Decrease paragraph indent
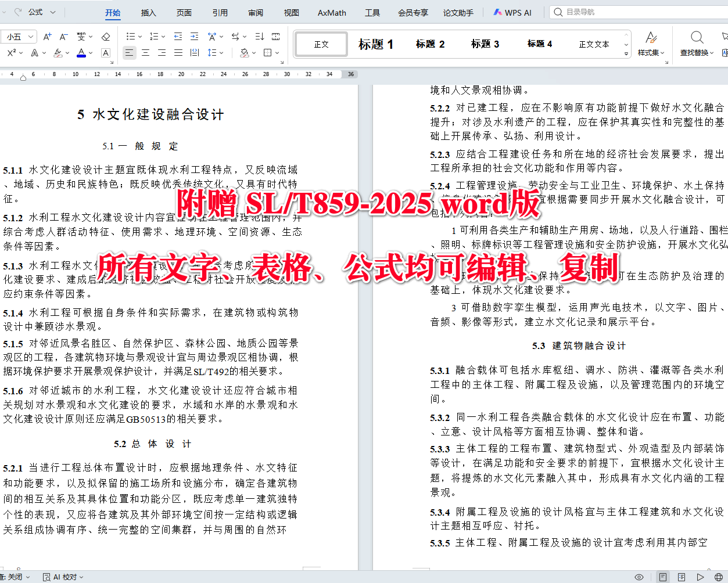 [x=178, y=37]
